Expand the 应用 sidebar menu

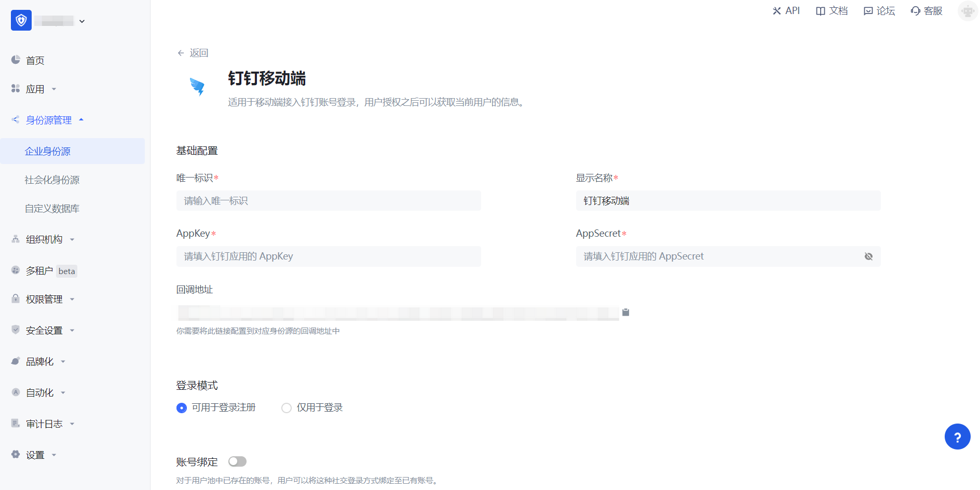35,89
